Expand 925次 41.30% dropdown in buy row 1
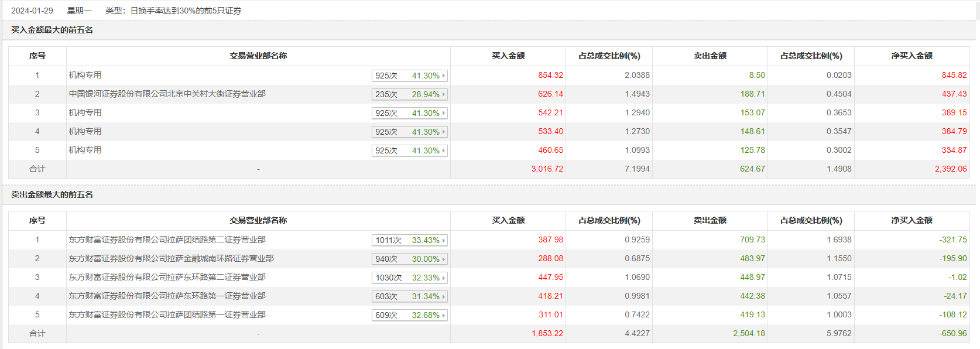980x349 pixels. [444, 76]
